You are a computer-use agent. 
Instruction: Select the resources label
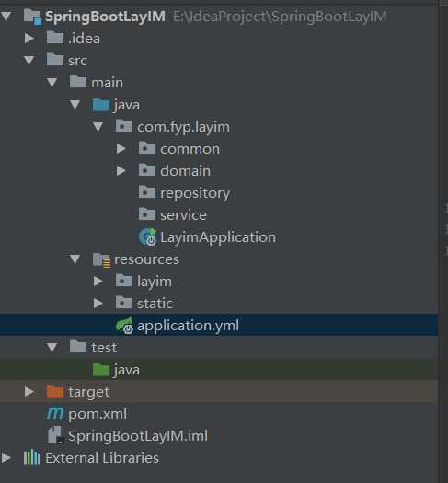(146, 259)
